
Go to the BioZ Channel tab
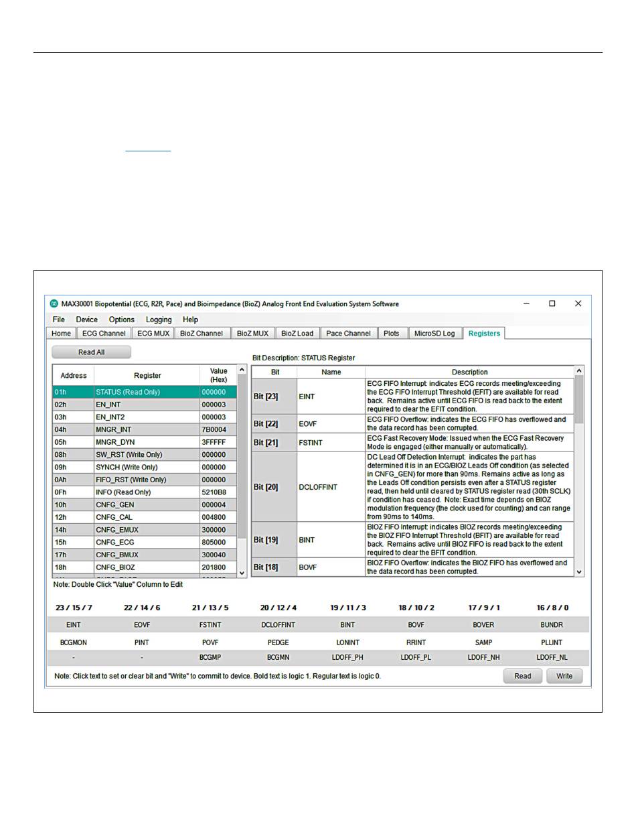click(x=202, y=333)
